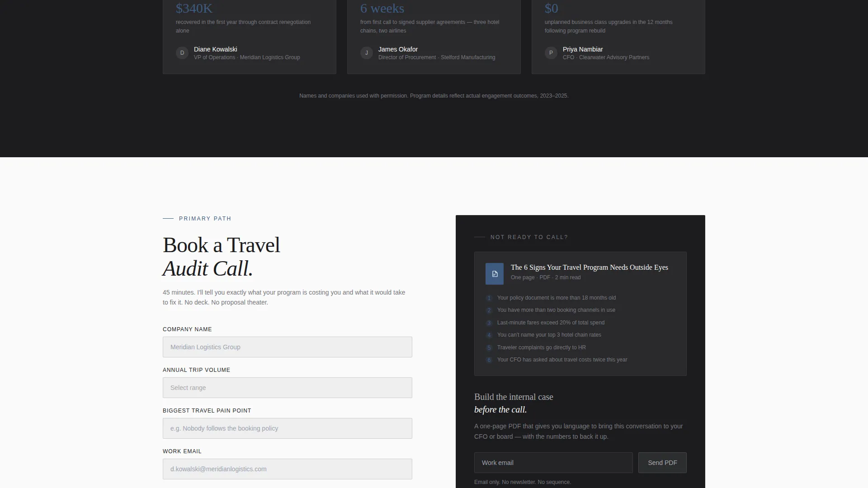
Task: Click 'CFO · Clearwater Advisory Partners'
Action: click(606, 57)
